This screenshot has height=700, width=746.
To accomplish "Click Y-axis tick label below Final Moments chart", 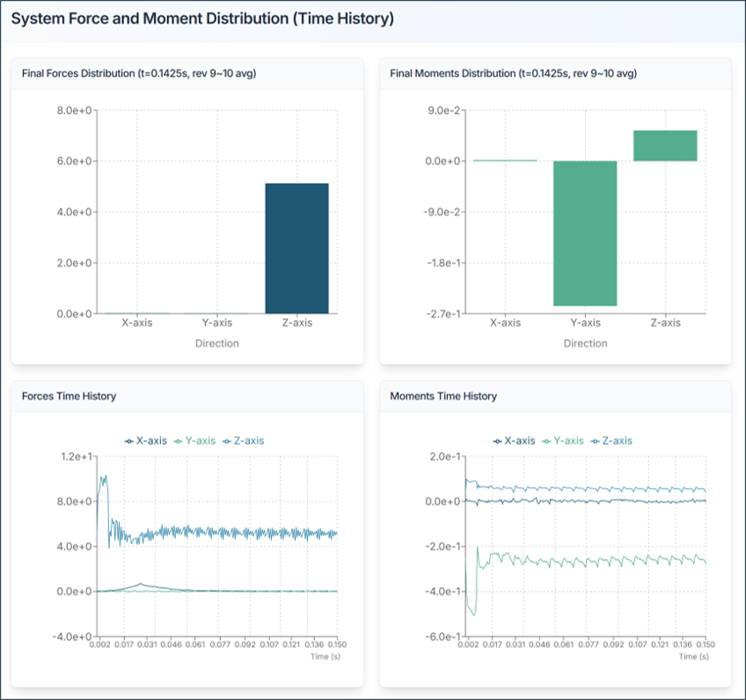I will [585, 323].
